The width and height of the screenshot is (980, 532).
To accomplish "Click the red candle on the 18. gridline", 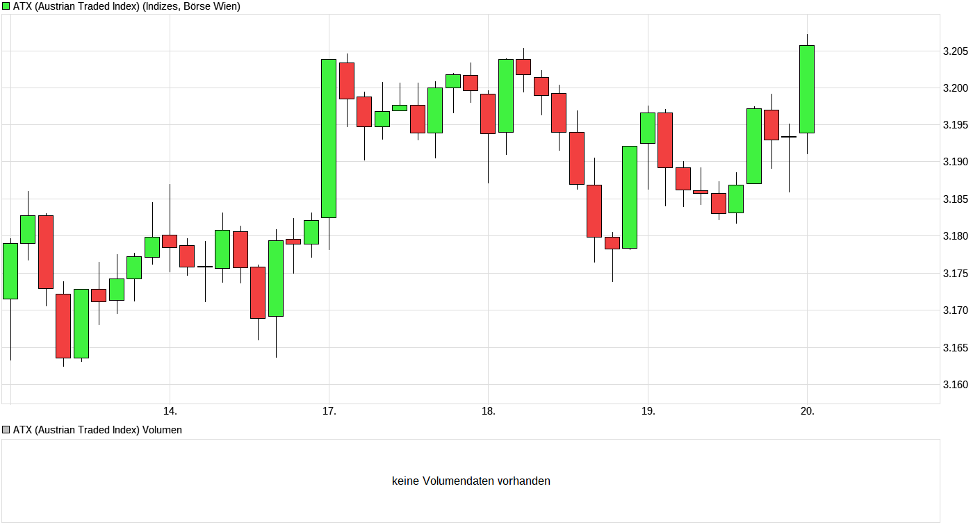I will 488,113.
